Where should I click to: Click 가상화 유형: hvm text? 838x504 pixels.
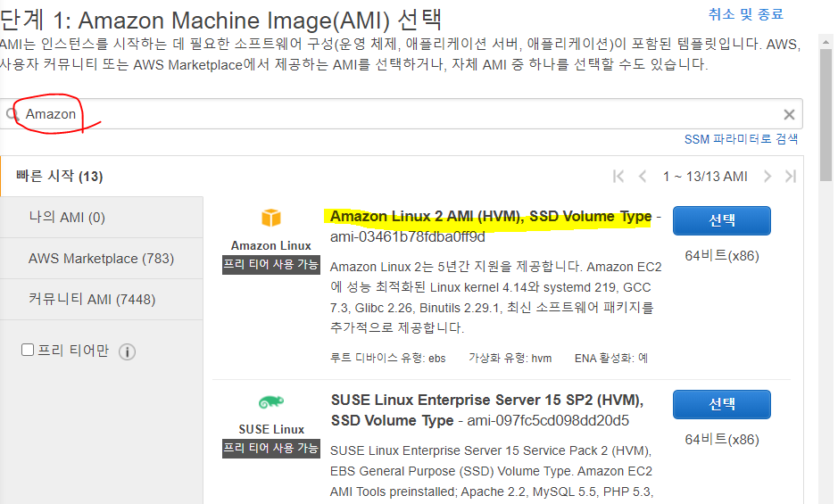tap(510, 358)
